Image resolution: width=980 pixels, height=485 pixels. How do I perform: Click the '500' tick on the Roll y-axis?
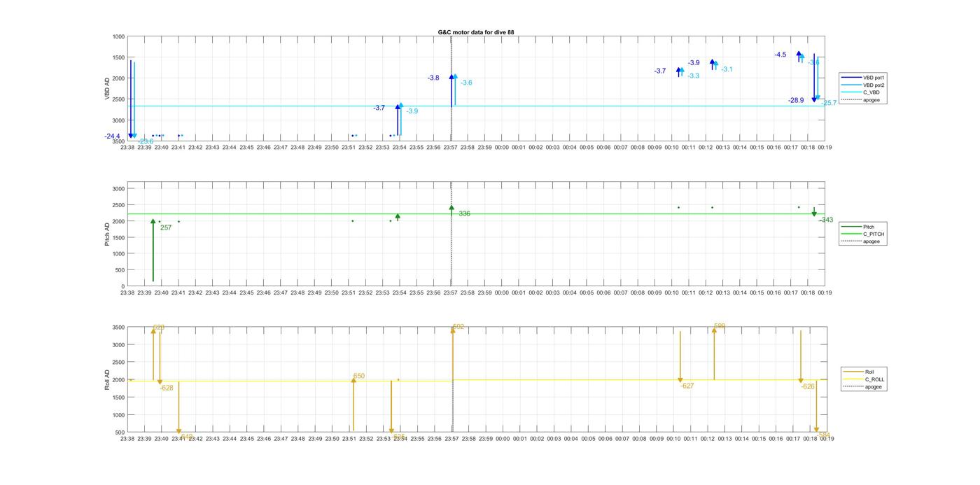[120, 433]
